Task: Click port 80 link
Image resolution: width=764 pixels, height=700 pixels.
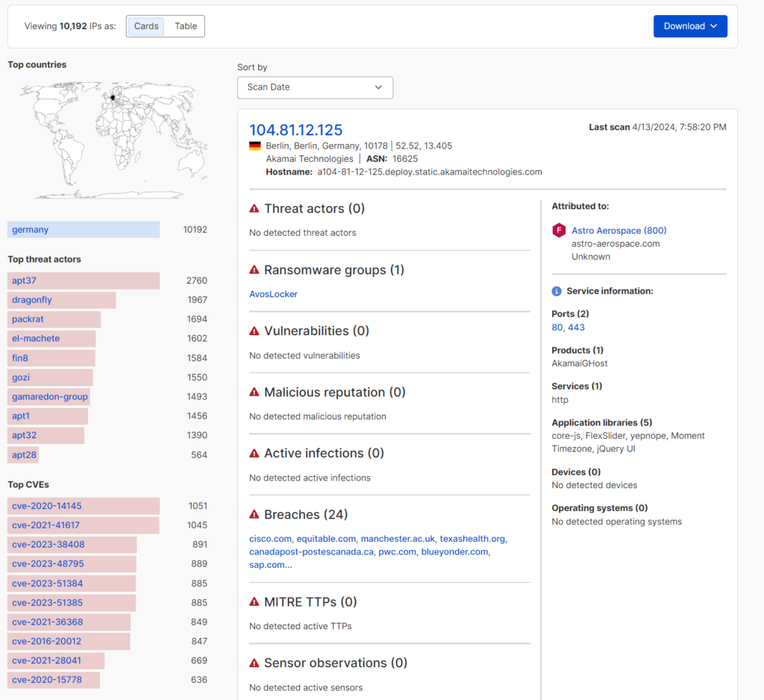Action: [x=557, y=328]
